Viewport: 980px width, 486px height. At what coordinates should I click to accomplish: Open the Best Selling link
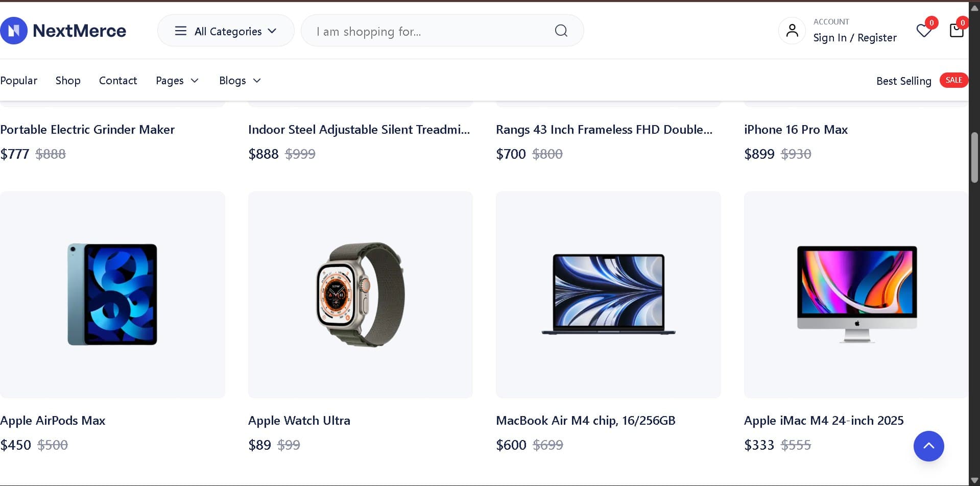pyautogui.click(x=903, y=81)
